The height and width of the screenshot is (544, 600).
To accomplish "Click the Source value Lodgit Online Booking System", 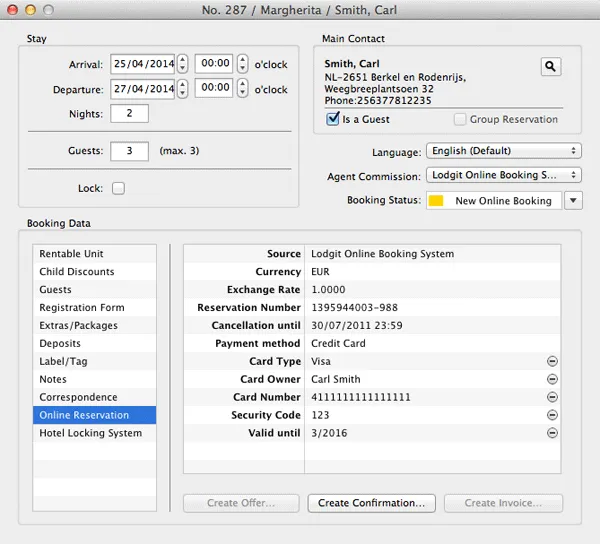I will (383, 254).
